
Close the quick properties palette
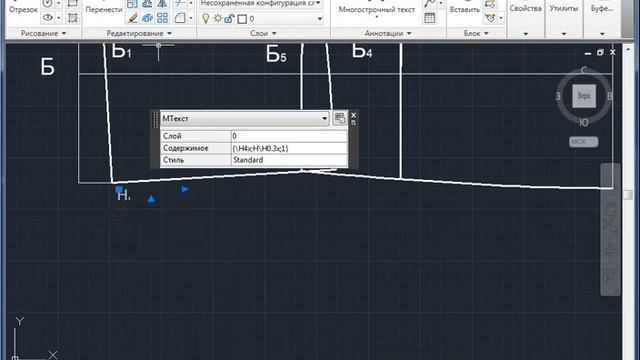click(x=353, y=115)
